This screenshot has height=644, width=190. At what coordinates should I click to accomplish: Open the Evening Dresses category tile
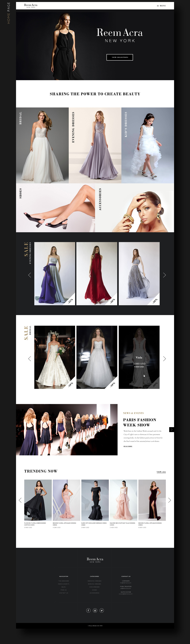coord(95,145)
